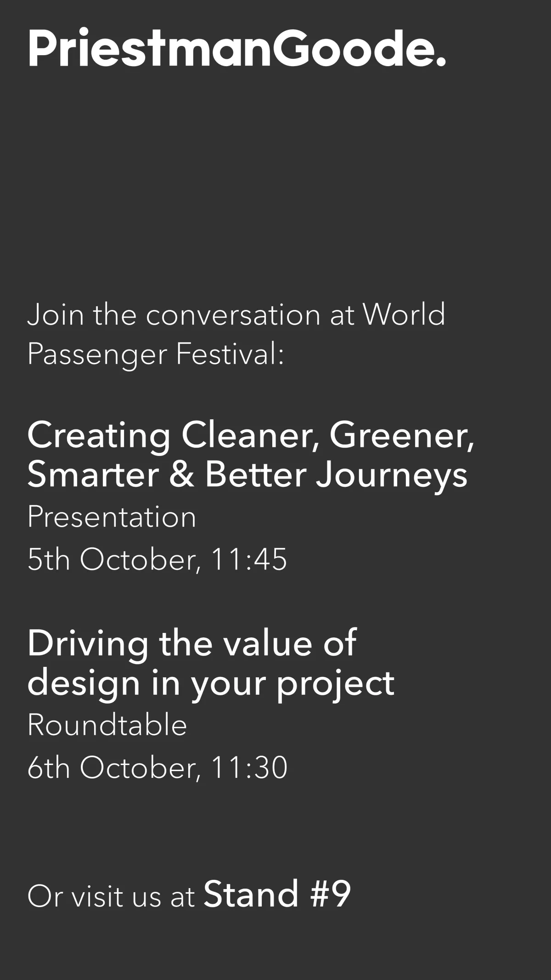The height and width of the screenshot is (980, 551).
Task: Select the "Roundtable" session type label
Action: coord(107,725)
